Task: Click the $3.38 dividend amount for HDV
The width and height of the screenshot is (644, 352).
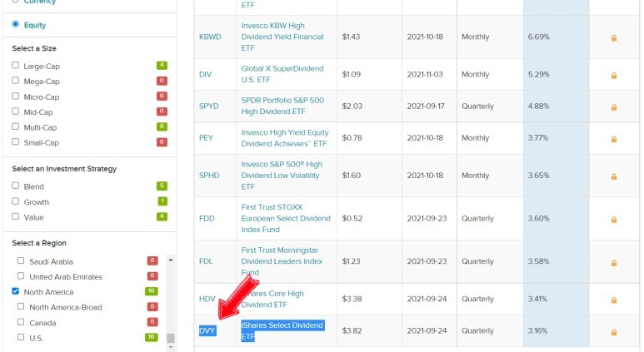Action: coord(352,299)
